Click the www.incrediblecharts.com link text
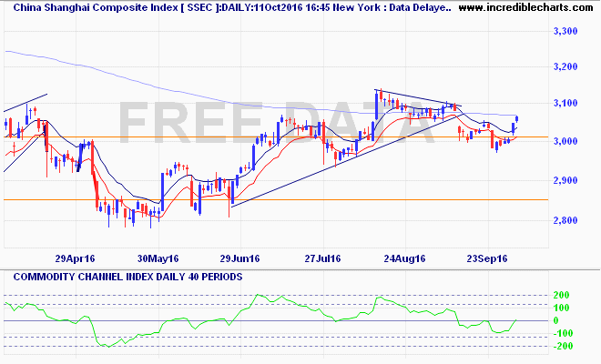The height and width of the screenshot is (364, 601). coord(525,7)
